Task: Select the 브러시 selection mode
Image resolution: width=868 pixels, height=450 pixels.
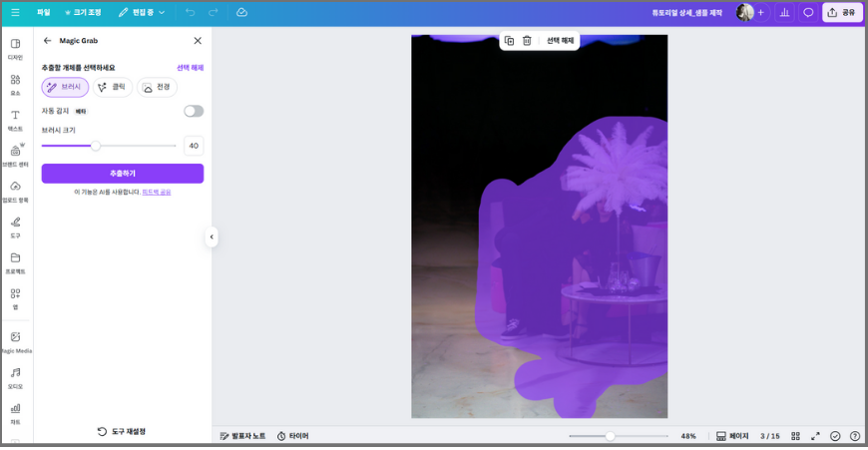Action: click(65, 87)
